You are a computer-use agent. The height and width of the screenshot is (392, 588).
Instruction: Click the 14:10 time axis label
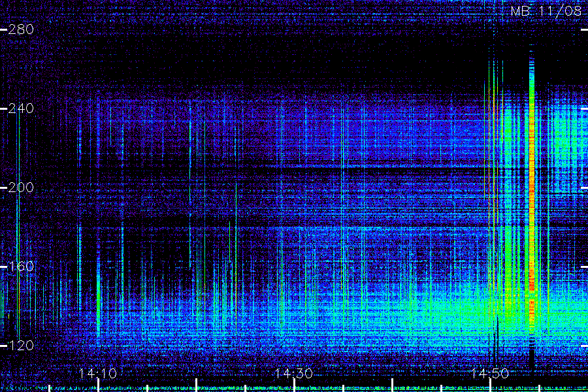click(x=98, y=373)
